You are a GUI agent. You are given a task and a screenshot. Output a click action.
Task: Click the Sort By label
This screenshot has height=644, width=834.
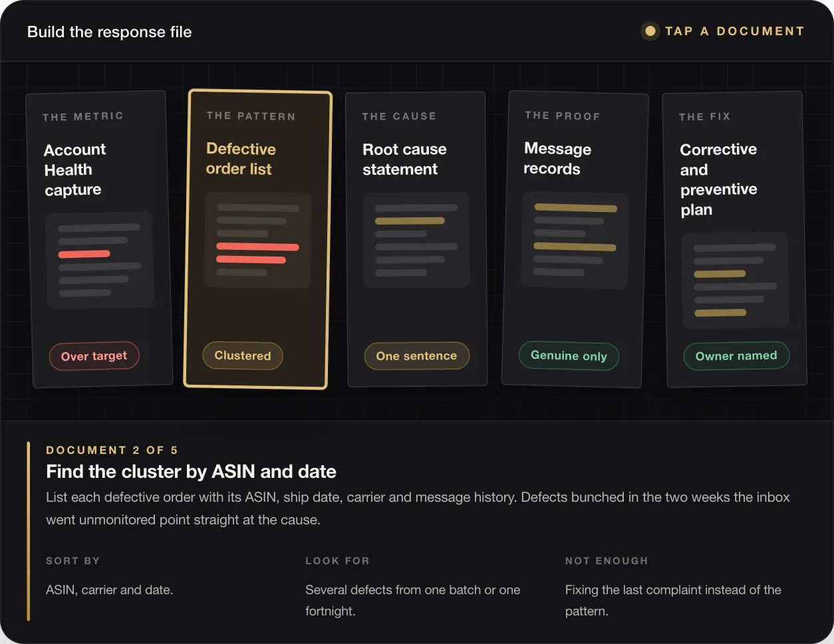tap(72, 561)
